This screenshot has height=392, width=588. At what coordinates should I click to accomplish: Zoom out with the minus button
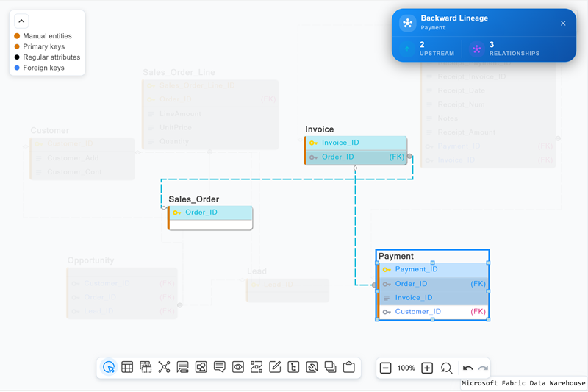point(385,368)
